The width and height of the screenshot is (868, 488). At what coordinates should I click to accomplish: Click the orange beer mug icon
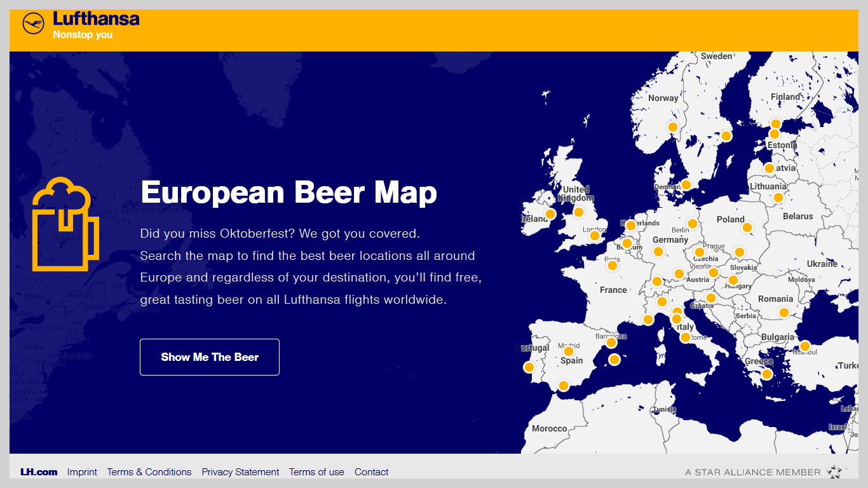click(65, 225)
